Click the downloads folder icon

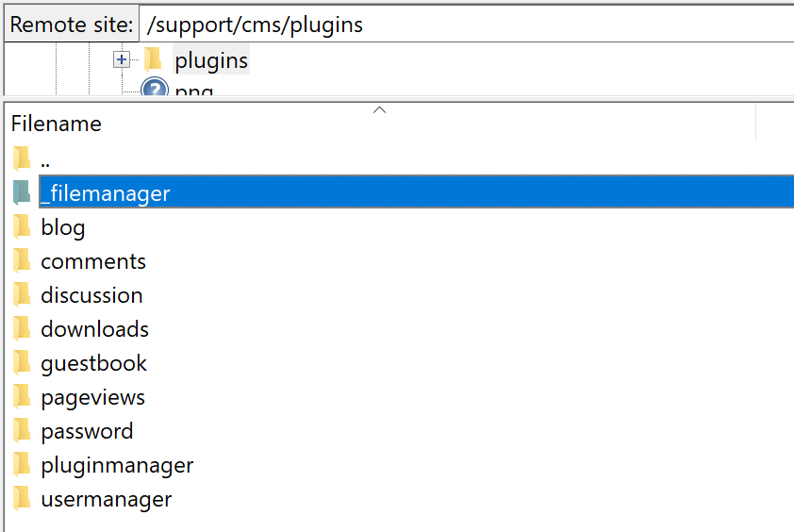coord(22,329)
